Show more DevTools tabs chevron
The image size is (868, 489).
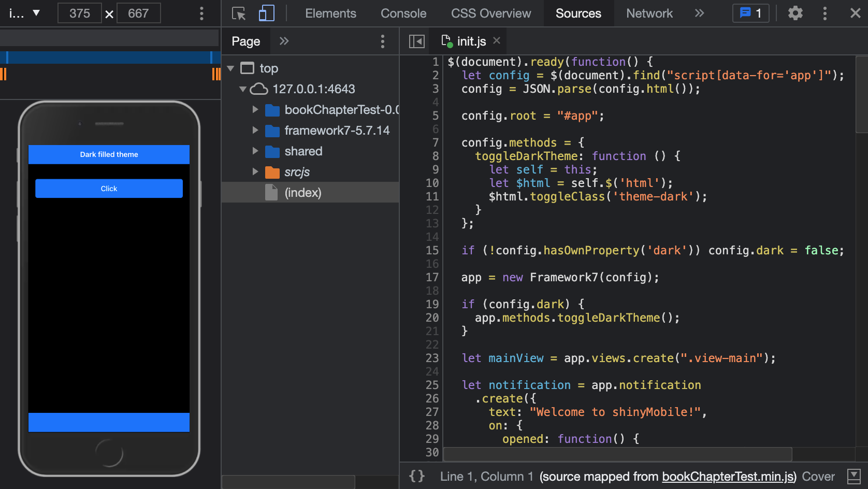(x=700, y=13)
